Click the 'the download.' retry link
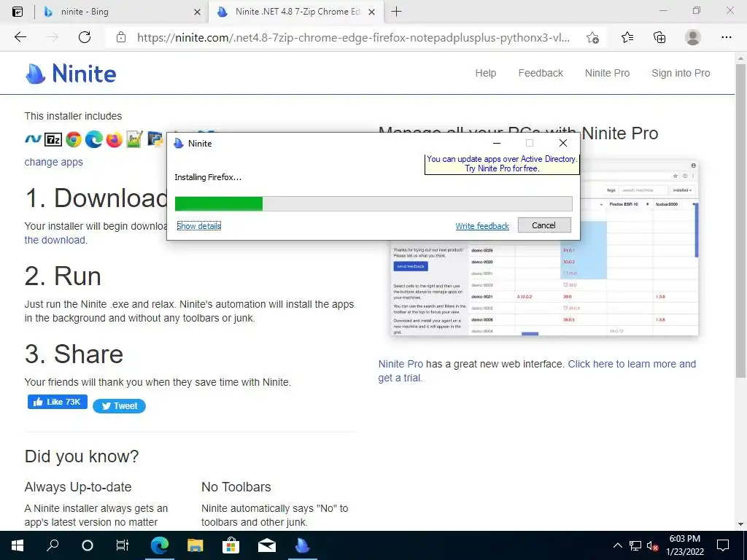Viewport: 747px width, 560px height. tap(55, 240)
